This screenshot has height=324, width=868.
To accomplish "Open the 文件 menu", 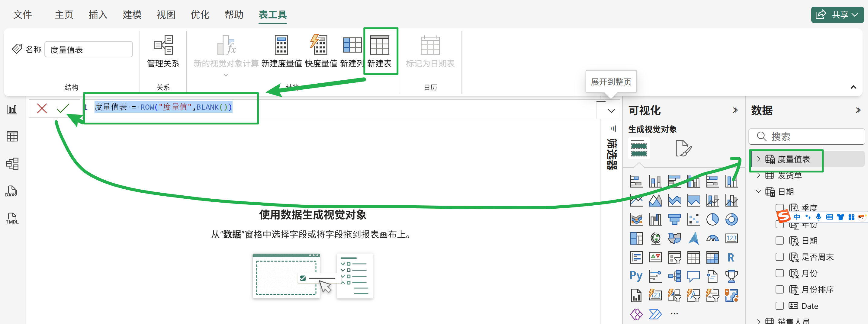I will 23,14.
